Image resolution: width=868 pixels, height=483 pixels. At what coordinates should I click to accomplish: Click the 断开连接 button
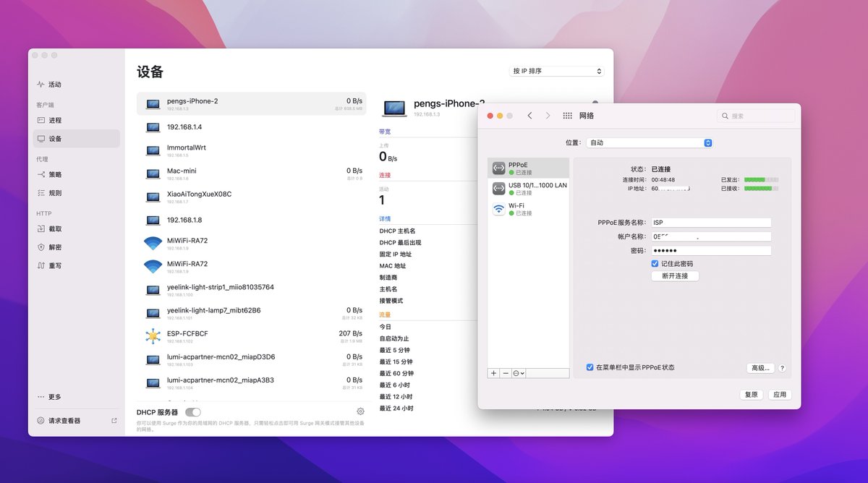[674, 275]
